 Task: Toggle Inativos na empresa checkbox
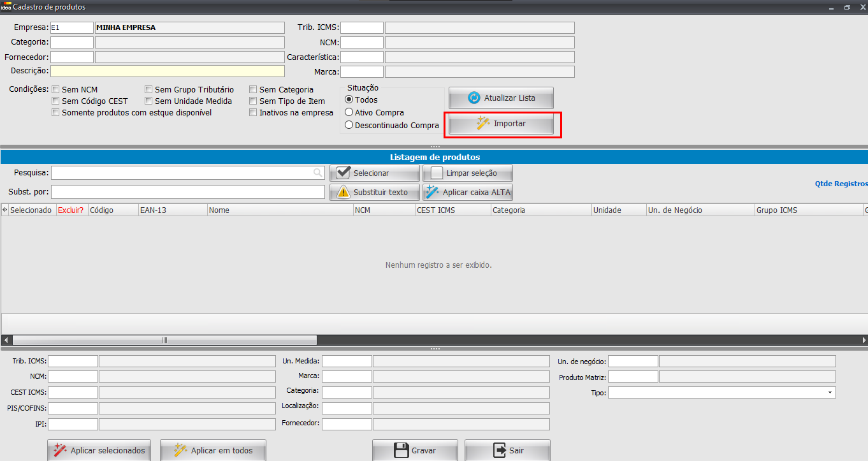point(253,113)
